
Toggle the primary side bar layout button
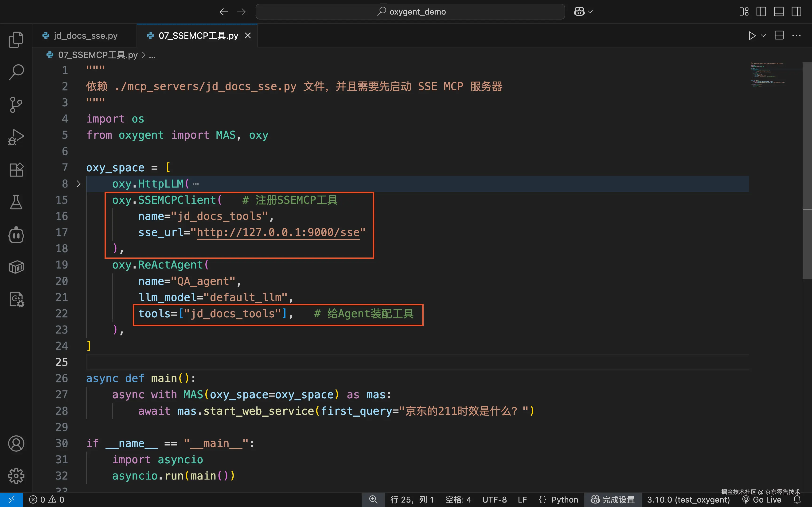(x=761, y=12)
